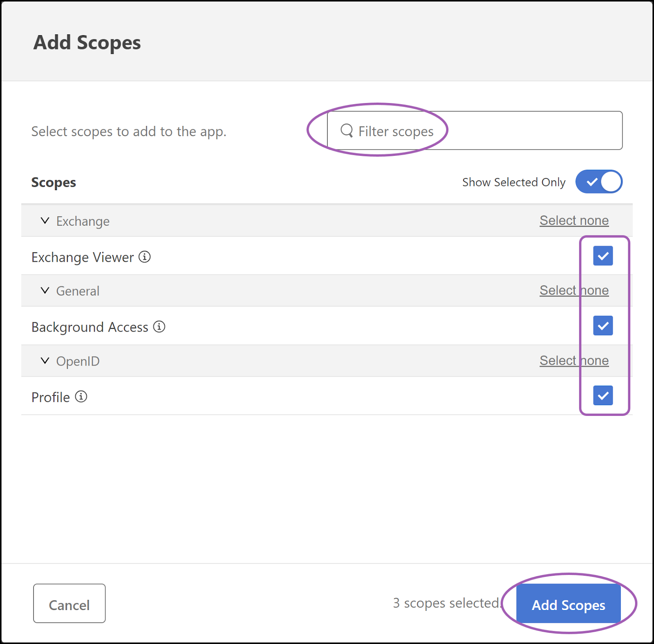Screen dimensions: 654x644
Task: Click the info icon beside Profile
Action: tap(81, 397)
